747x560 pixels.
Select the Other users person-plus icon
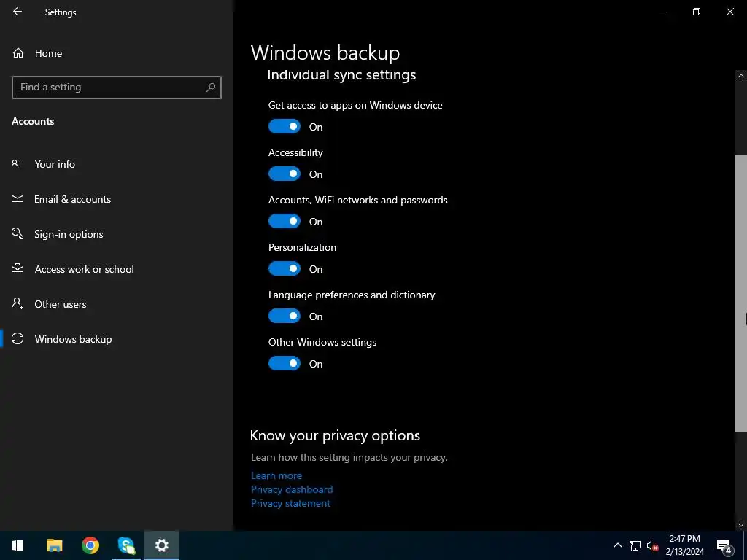coord(18,303)
